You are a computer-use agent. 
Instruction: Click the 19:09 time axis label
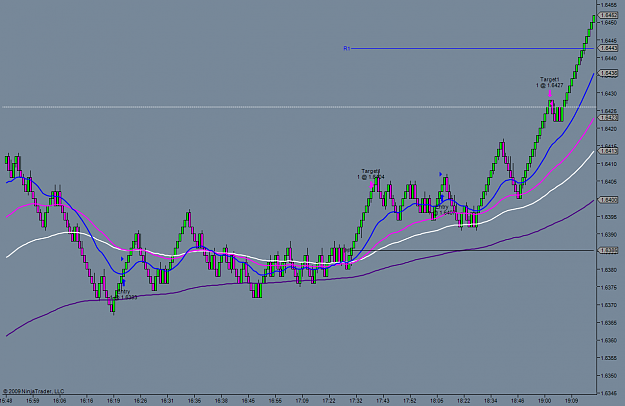click(x=571, y=400)
